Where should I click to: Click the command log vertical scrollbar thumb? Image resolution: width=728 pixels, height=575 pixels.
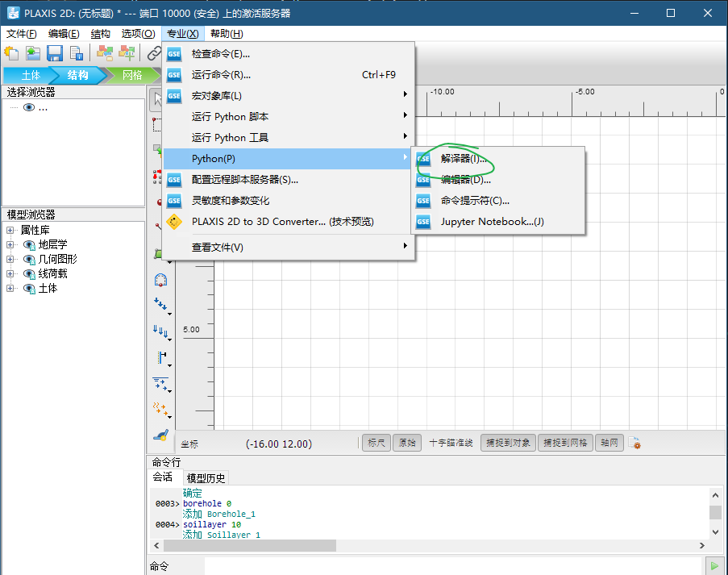715,512
